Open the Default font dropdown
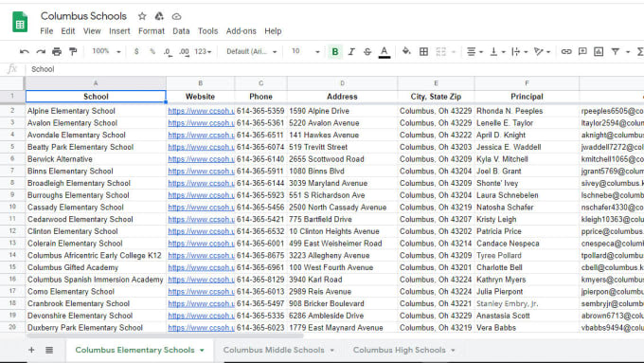Viewport: 644px width, 363px height. pyautogui.click(x=252, y=52)
